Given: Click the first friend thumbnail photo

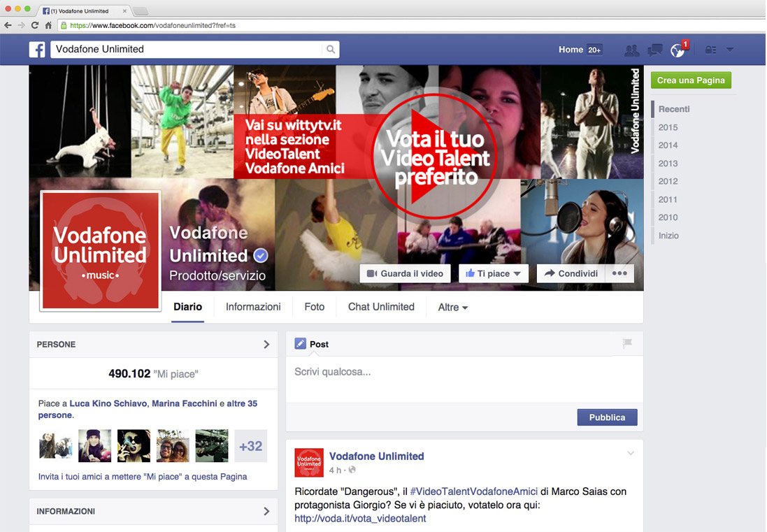Looking at the screenshot, I should [55, 446].
